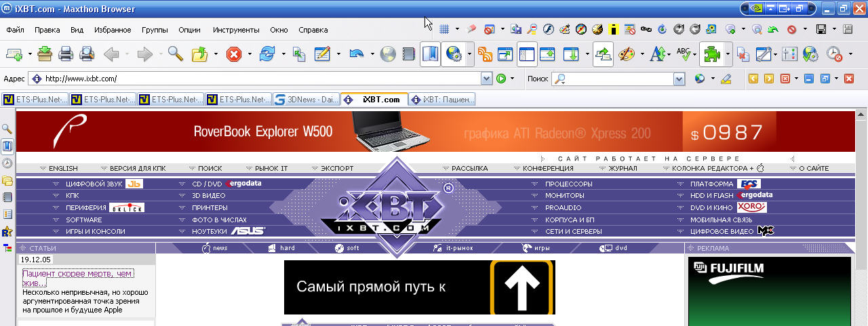The width and height of the screenshot is (868, 326).
Task: Click the blue Refresh page icon
Action: [267, 54]
